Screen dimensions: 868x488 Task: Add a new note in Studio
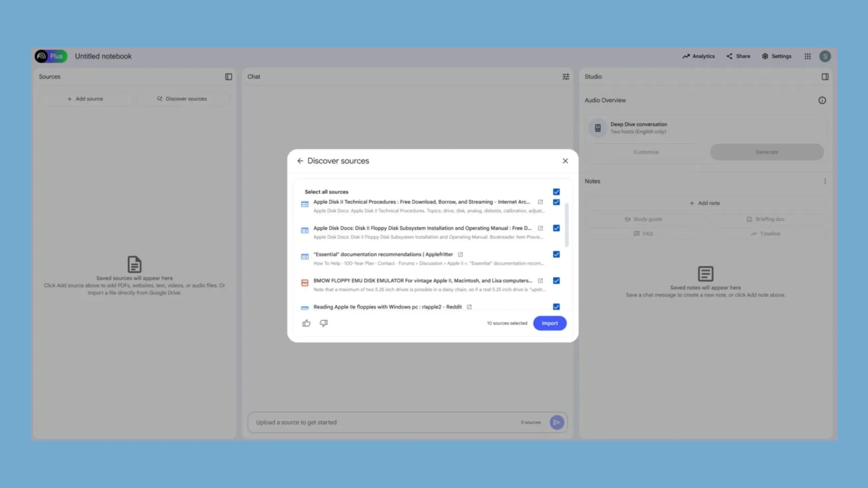tap(705, 203)
